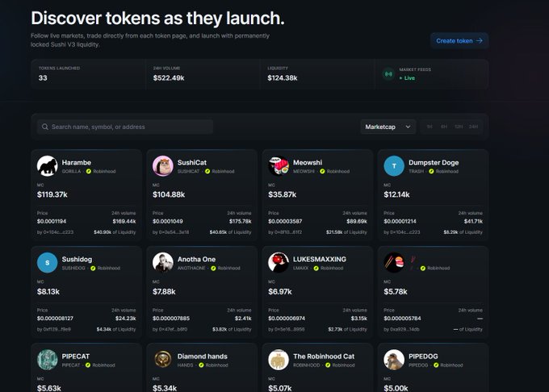The image size is (549, 392).
Task: Click SushiCat's Robinhood verified badge
Action: [207, 171]
